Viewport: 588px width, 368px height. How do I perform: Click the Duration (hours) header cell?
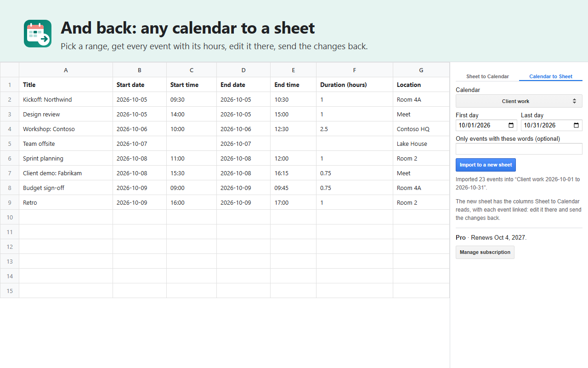coord(355,85)
